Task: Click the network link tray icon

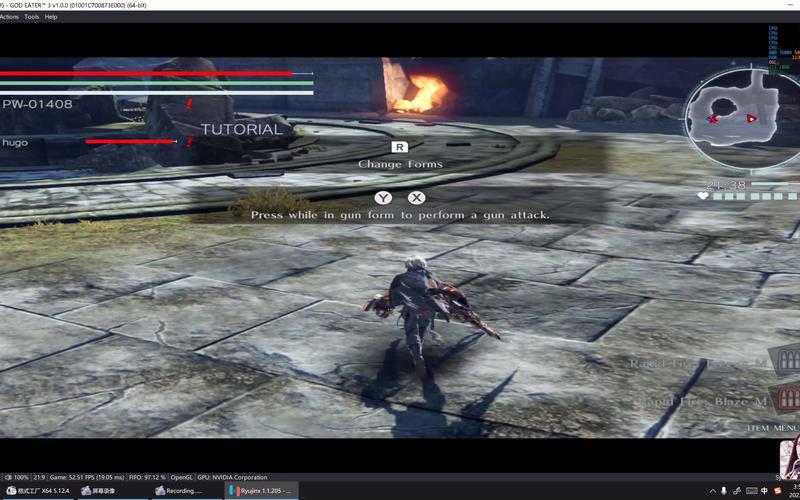Action: pos(737,491)
